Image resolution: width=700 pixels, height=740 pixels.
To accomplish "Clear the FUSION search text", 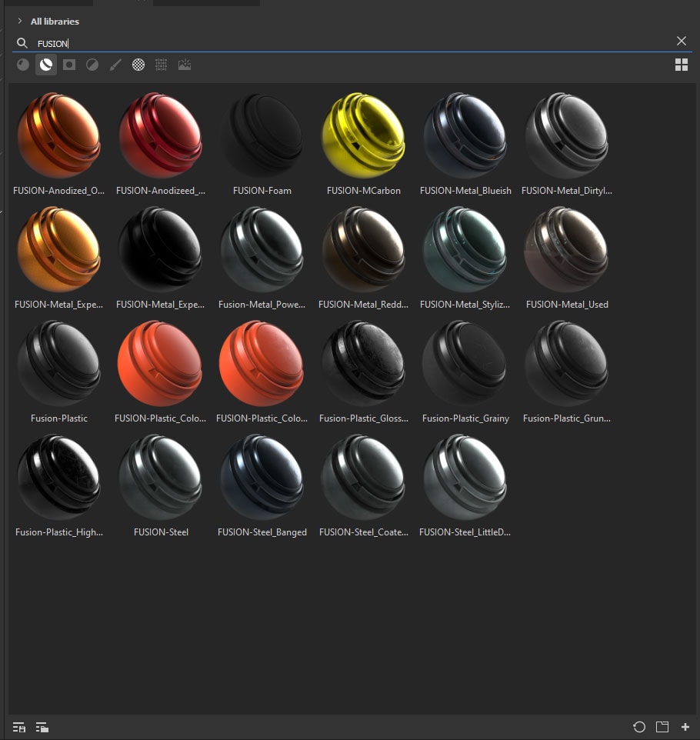I will click(681, 41).
